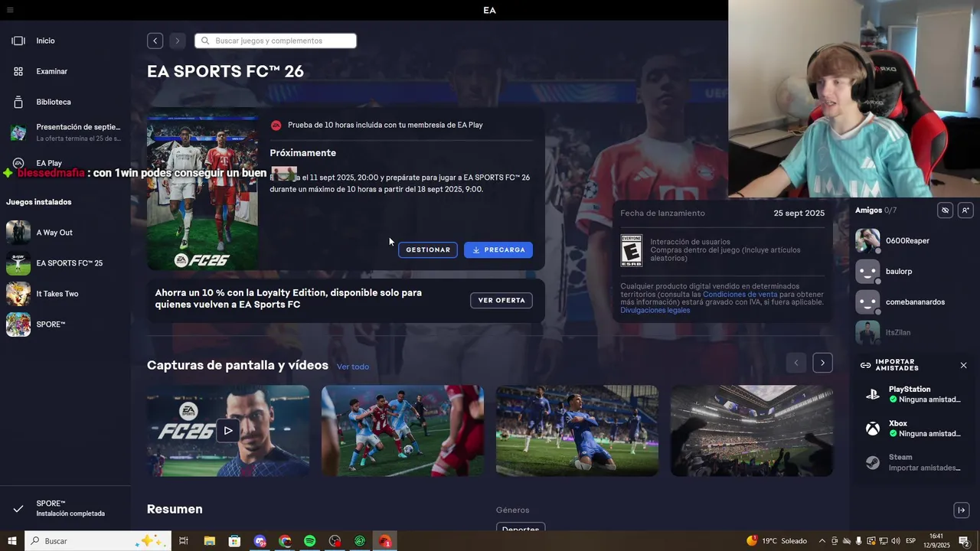This screenshot has height=551, width=980.
Task: Select PlayStation friend import option
Action: click(915, 394)
